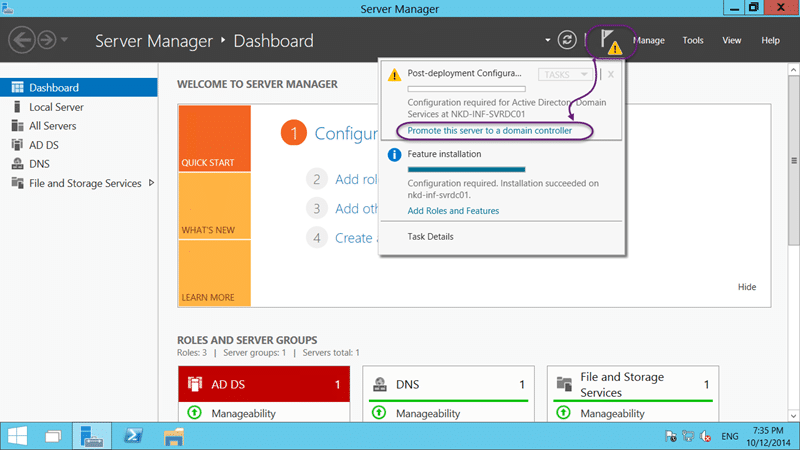Open the Tools menu
This screenshot has width=800, height=450.
click(693, 40)
